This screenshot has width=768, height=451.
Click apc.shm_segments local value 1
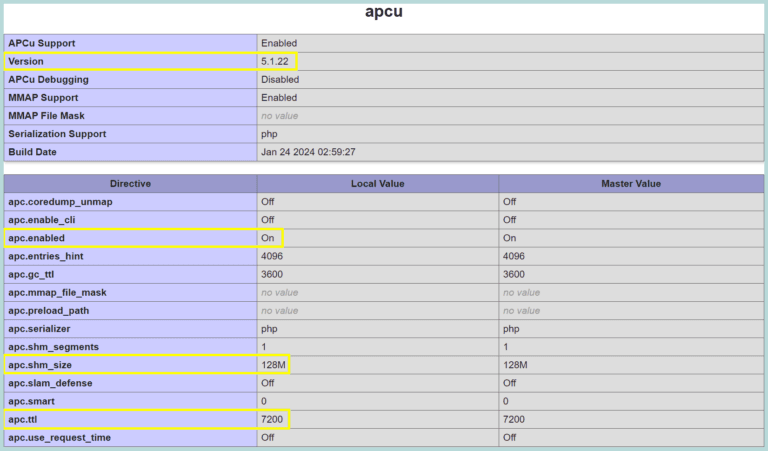click(264, 347)
